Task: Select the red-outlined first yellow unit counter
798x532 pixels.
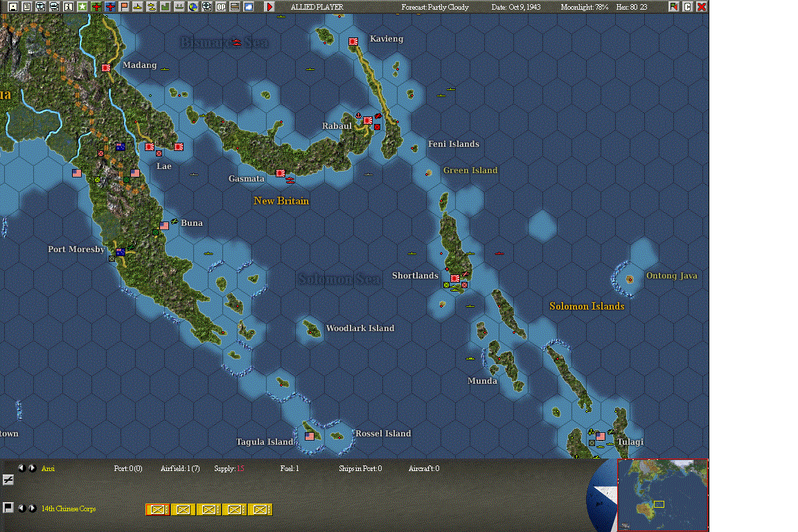Action: tap(158, 510)
